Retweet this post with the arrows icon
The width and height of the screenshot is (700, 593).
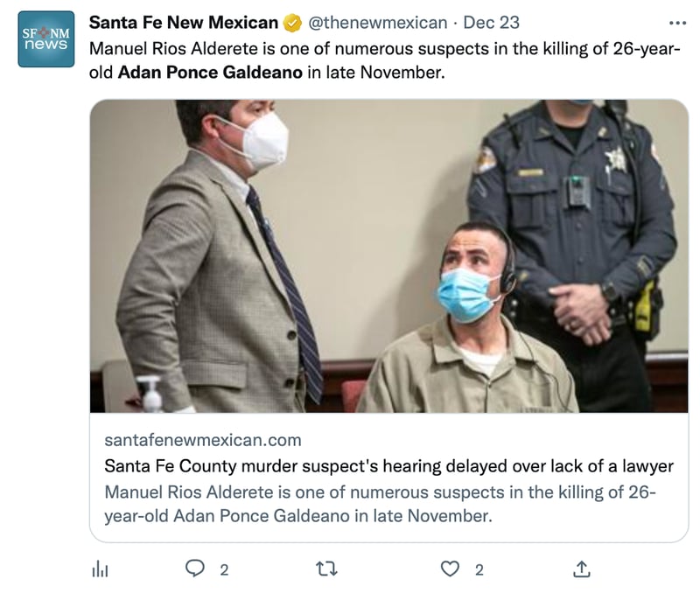pos(325,569)
